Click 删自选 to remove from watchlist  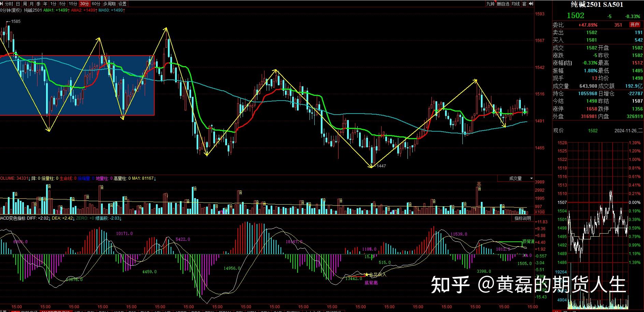click(x=503, y=4)
